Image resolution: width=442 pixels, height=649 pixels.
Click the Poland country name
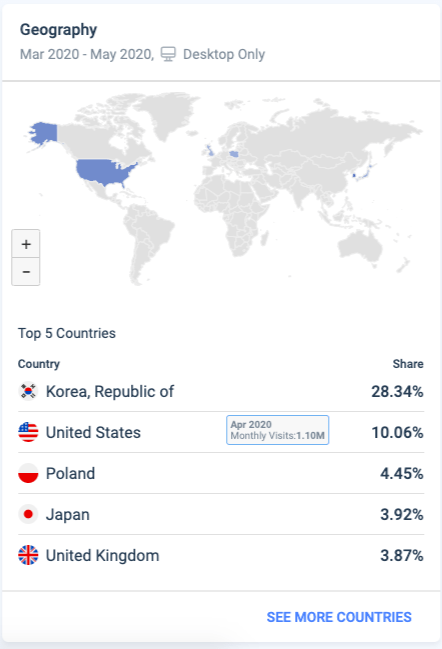click(70, 474)
